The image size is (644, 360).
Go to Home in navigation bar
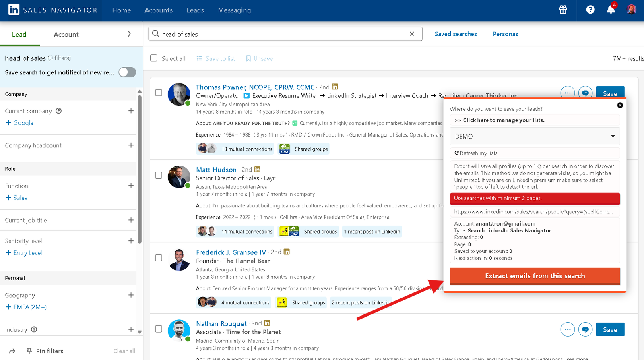point(122,10)
